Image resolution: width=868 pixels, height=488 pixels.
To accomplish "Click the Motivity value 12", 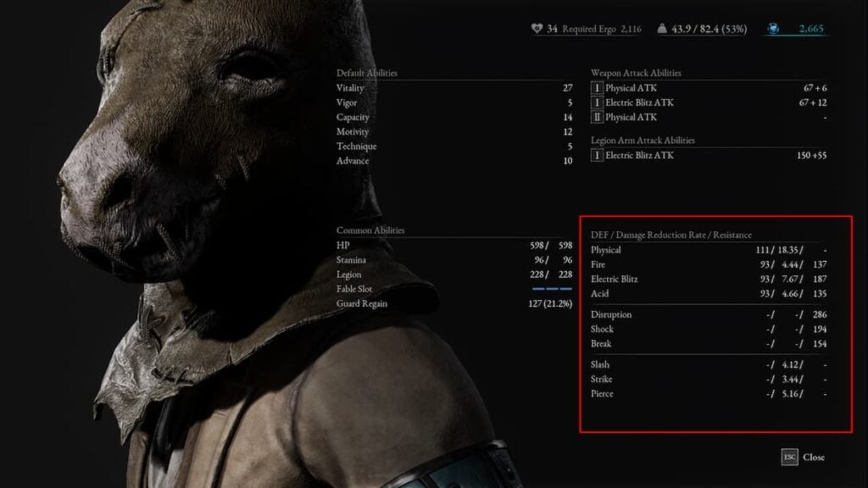I will pyautogui.click(x=567, y=131).
